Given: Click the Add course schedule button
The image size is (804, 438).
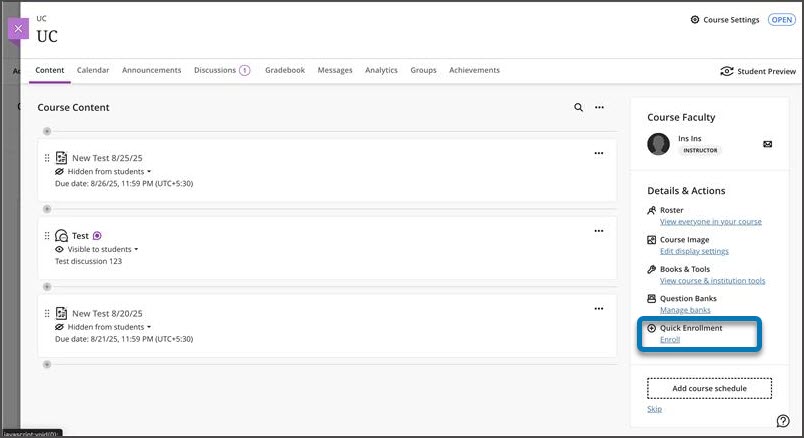Looking at the screenshot, I should [709, 388].
